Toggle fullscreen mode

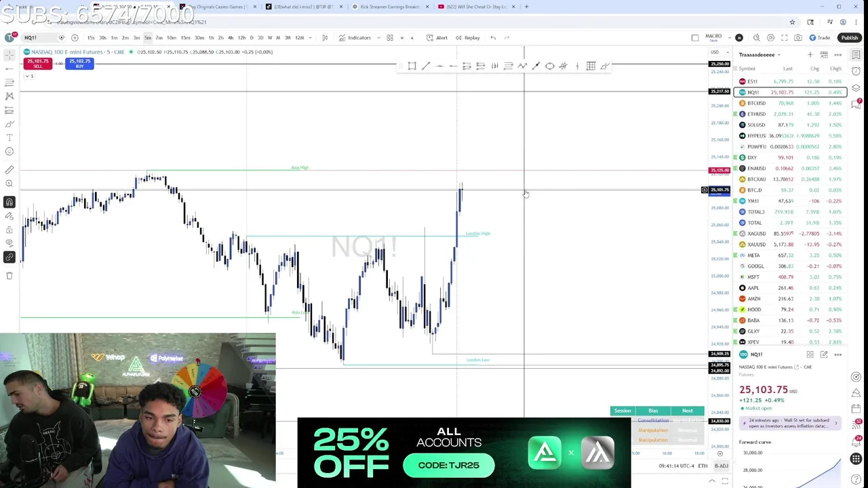point(785,37)
